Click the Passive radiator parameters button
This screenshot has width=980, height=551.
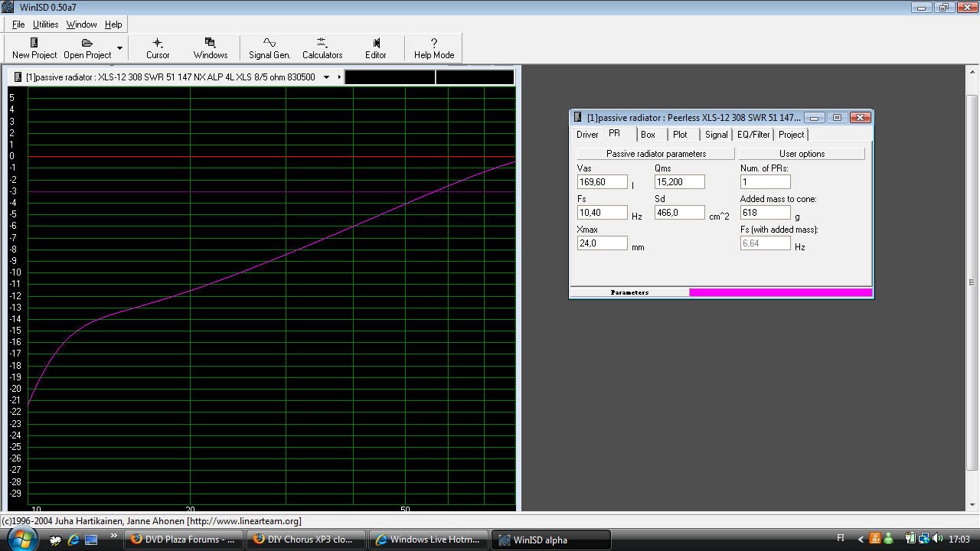[x=656, y=154]
